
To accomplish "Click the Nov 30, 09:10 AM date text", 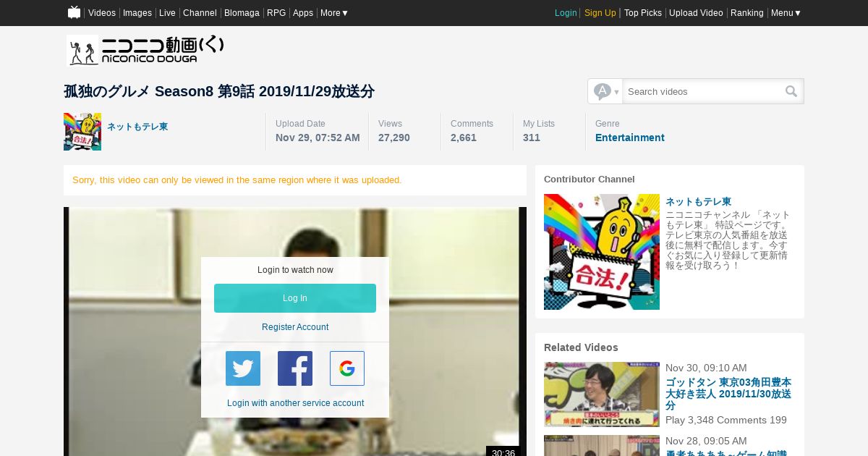I will [x=706, y=368].
